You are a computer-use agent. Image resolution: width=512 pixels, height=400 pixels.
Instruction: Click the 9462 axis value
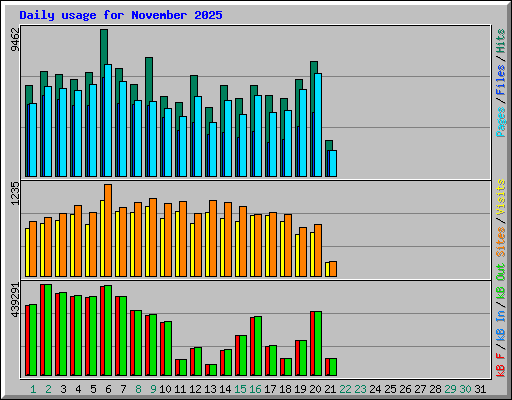(x=15, y=40)
